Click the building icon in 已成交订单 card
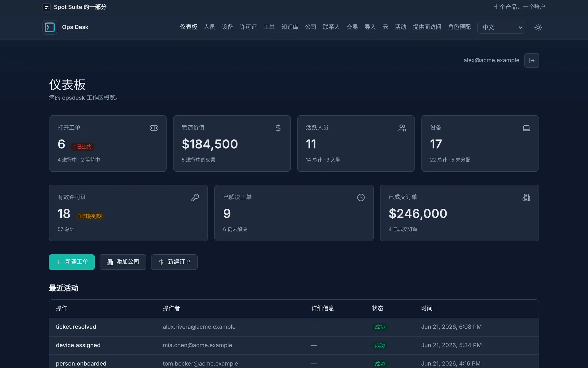This screenshot has width=588, height=368. pos(526,198)
